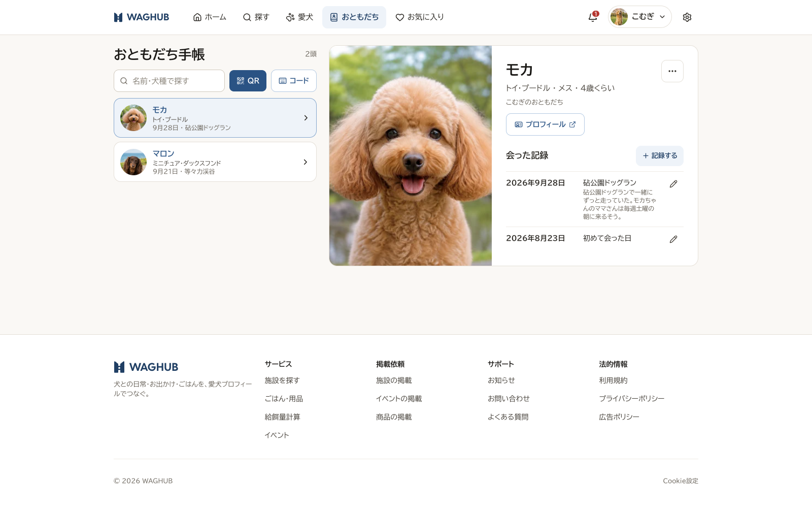Screen dimensions: 812x508
Task: Click the マロン name in the list
Action: point(163,154)
